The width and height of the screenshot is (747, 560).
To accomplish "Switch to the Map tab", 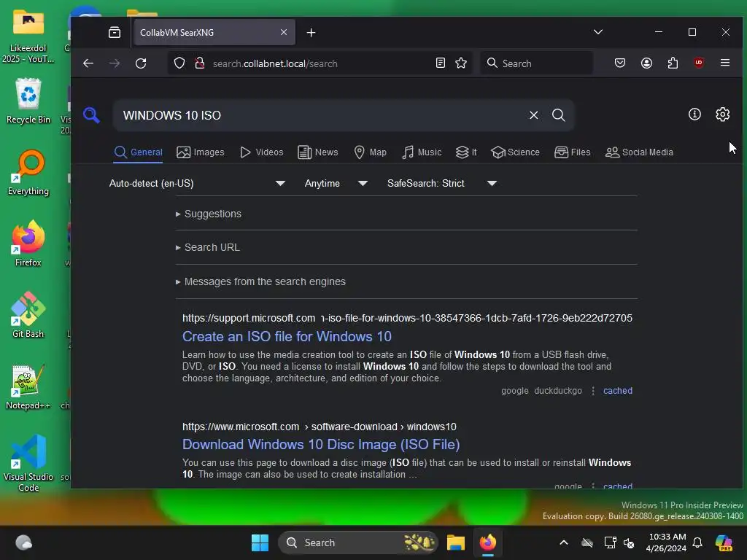I will point(370,152).
